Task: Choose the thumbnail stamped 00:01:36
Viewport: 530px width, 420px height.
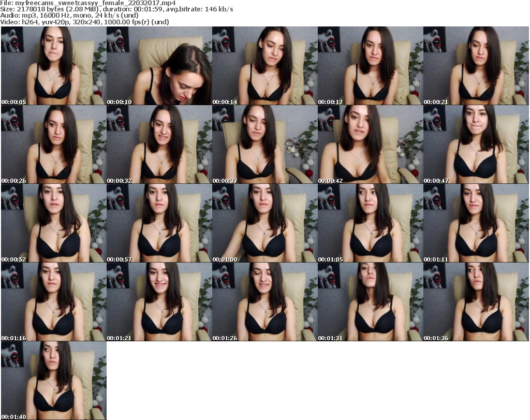Action: tap(476, 301)
